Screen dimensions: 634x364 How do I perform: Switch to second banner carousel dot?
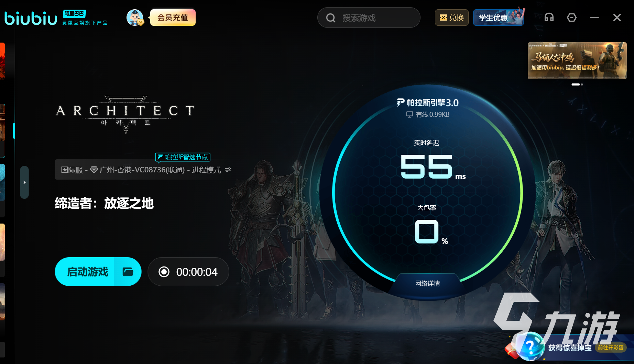[582, 84]
